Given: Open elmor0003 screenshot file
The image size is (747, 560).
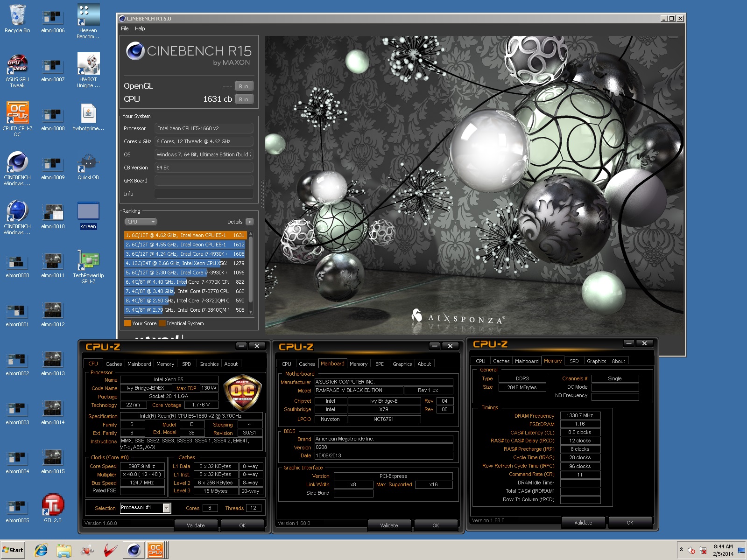Looking at the screenshot, I should [x=17, y=413].
